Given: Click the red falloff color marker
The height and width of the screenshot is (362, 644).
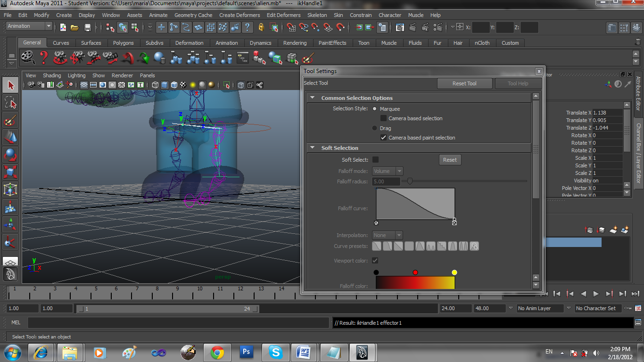Looking at the screenshot, I should [415, 272].
